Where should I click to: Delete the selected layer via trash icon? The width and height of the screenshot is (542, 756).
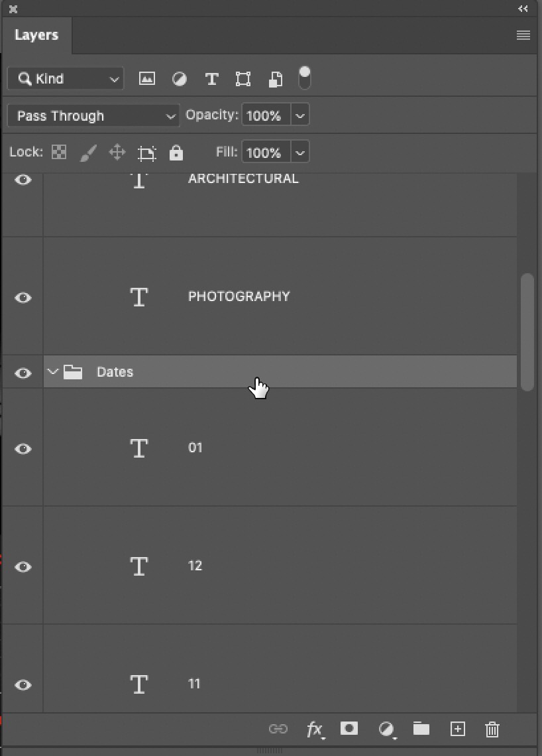coord(492,729)
